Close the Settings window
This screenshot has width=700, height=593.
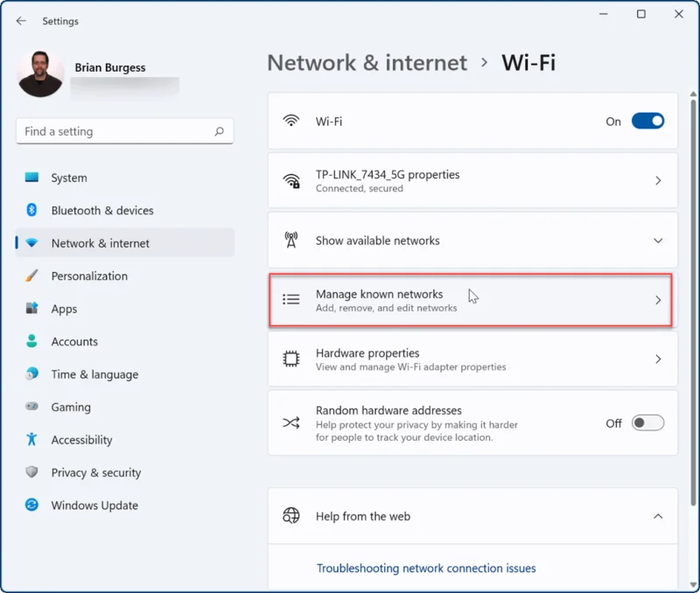point(679,14)
